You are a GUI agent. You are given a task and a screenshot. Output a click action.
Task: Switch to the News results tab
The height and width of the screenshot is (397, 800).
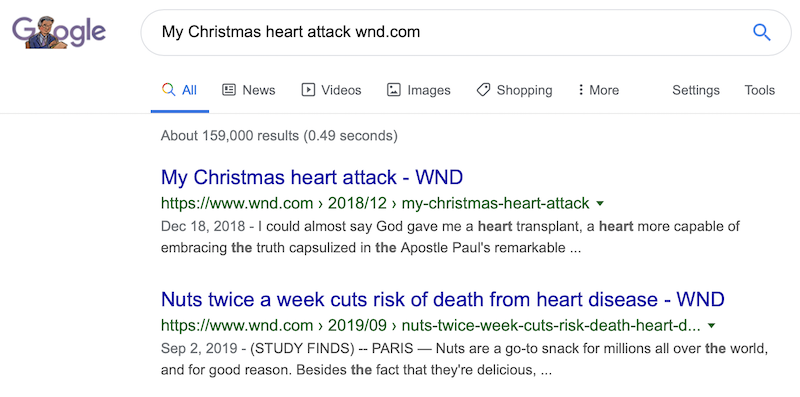(248, 90)
